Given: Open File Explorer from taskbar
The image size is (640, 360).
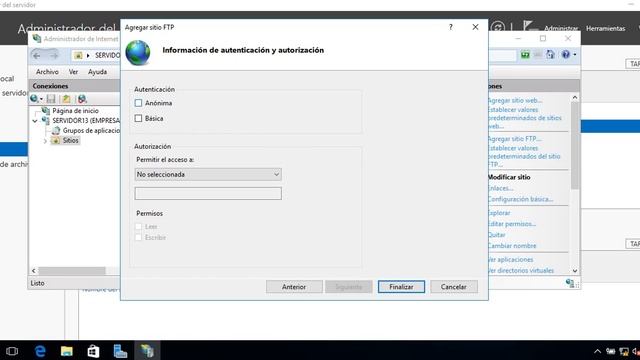Looking at the screenshot, I should (67, 351).
